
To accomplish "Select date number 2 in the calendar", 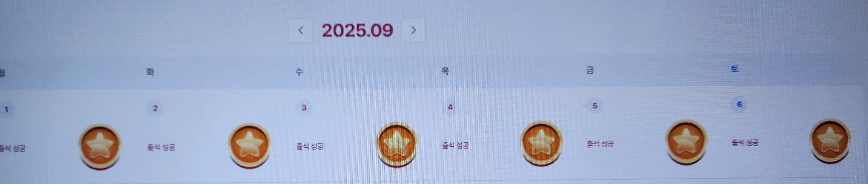I will click(x=155, y=108).
